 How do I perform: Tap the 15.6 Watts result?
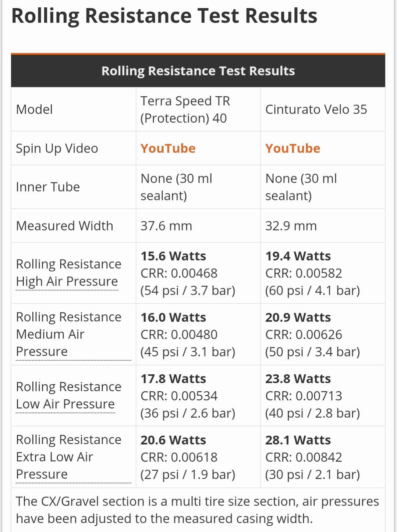(173, 256)
